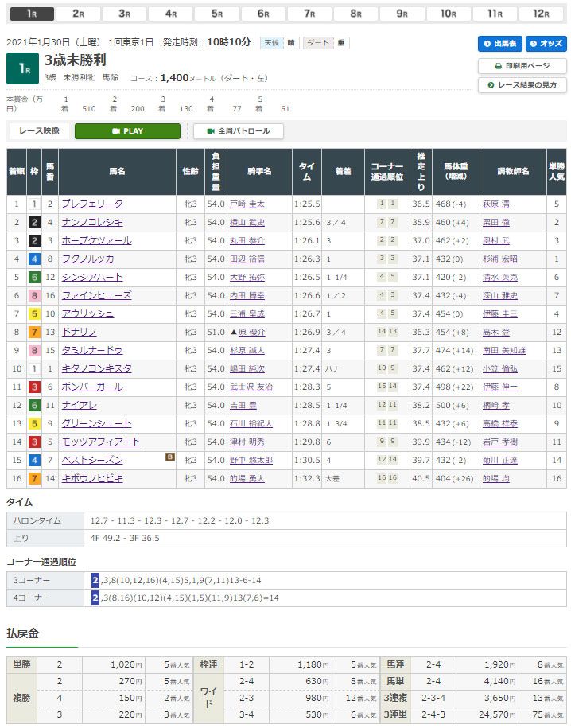571x728 pixels.
Task: View jockey profile 戸崎 圭太
Action: tap(247, 204)
